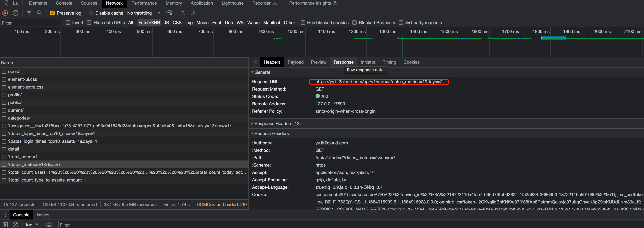Uncheck the Preserve log checkbox
The width and height of the screenshot is (644, 228).
click(x=52, y=13)
